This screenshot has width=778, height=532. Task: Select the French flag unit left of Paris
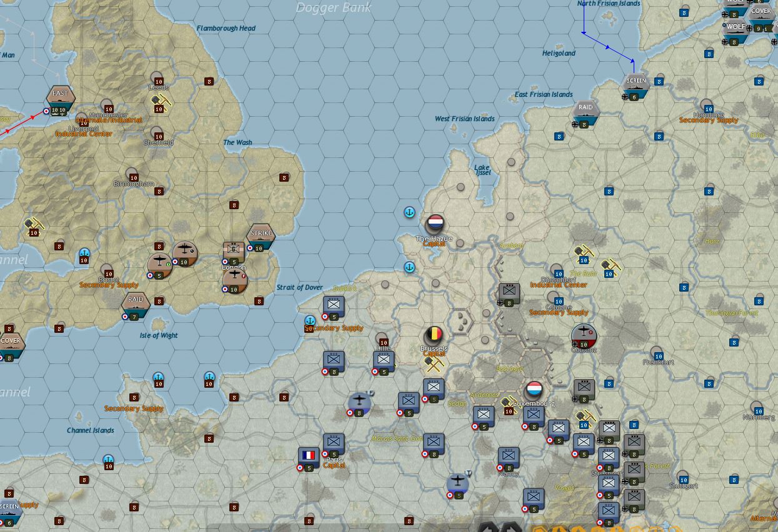tap(309, 457)
